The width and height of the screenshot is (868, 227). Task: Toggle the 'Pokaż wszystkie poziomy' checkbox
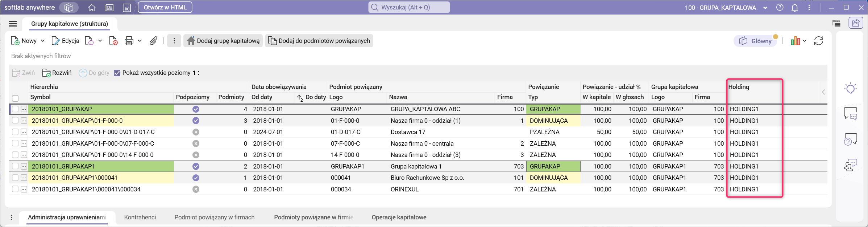pos(117,73)
